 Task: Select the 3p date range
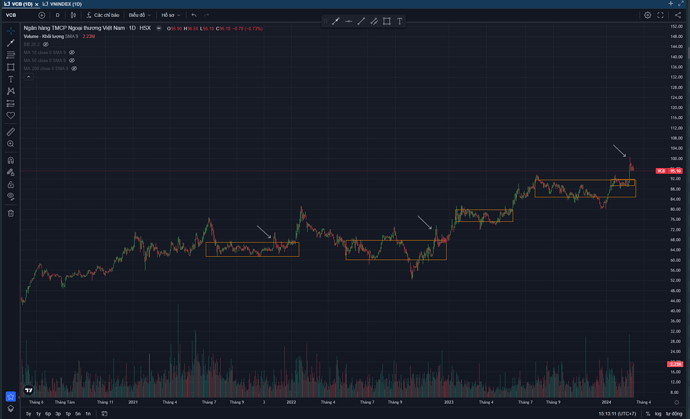click(58, 414)
